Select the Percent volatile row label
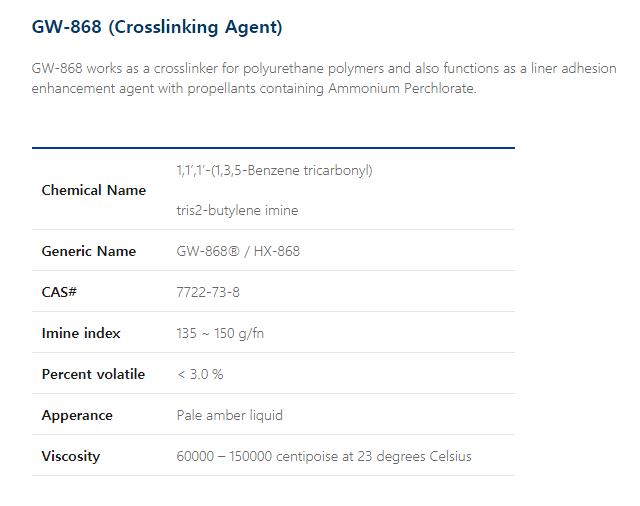The height and width of the screenshot is (506, 640). coord(93,374)
